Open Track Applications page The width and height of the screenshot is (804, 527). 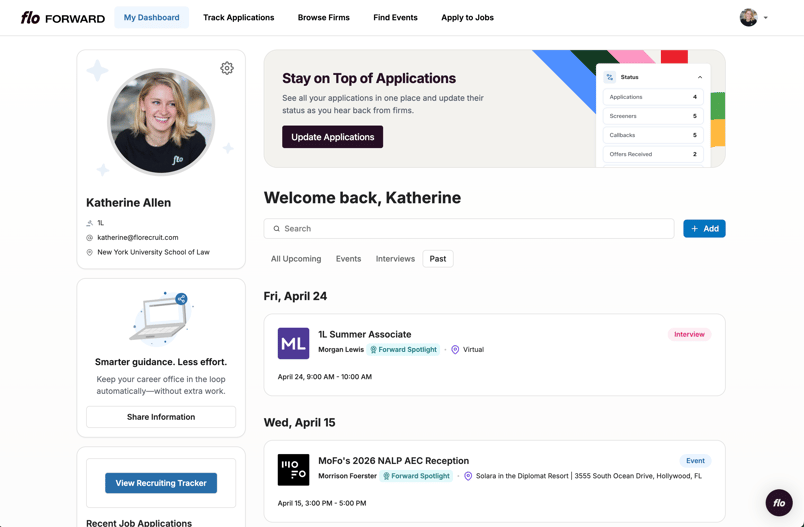[238, 17]
